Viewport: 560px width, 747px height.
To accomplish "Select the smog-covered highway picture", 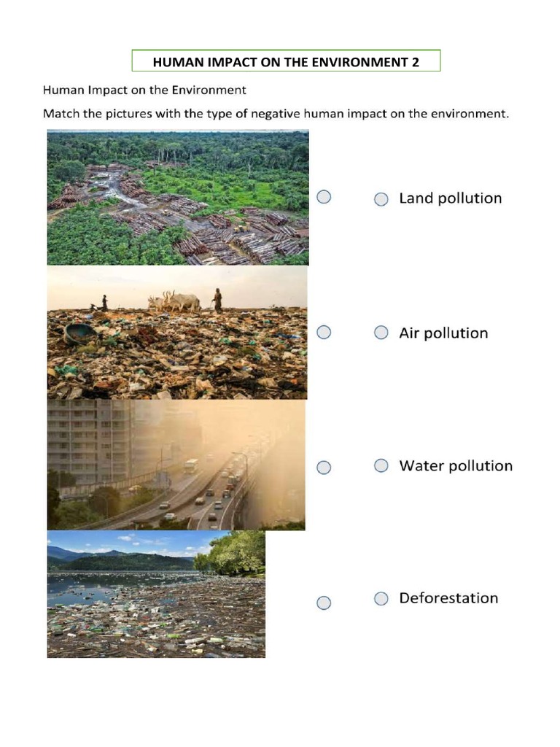I will pyautogui.click(x=176, y=465).
